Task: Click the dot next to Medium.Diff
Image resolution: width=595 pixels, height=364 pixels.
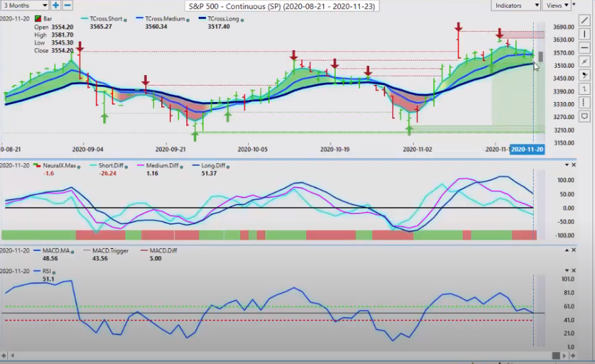Action: [x=182, y=167]
